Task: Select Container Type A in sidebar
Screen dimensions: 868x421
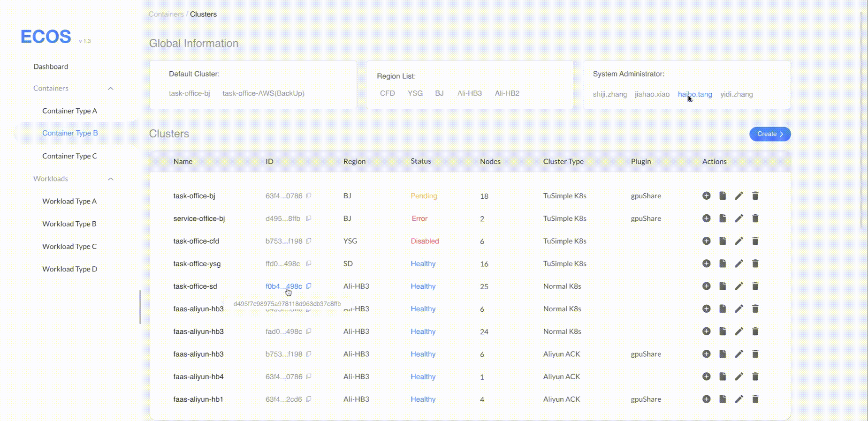Action: click(70, 111)
